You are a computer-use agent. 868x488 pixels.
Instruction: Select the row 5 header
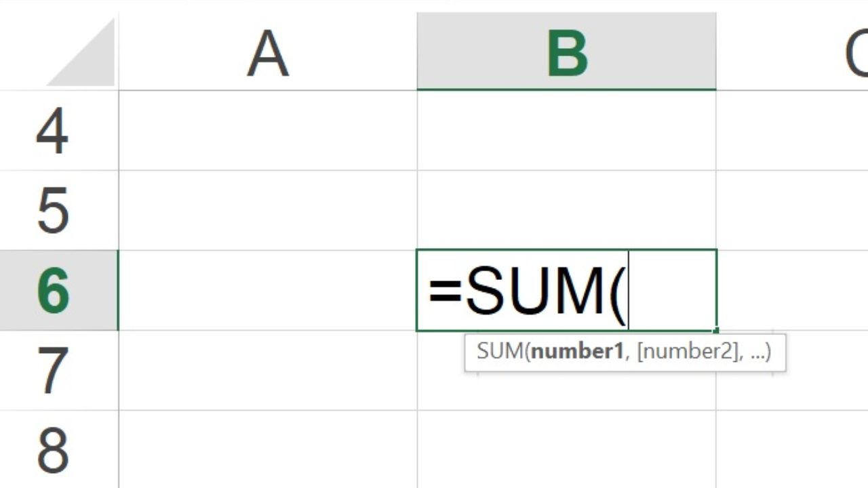tap(53, 210)
